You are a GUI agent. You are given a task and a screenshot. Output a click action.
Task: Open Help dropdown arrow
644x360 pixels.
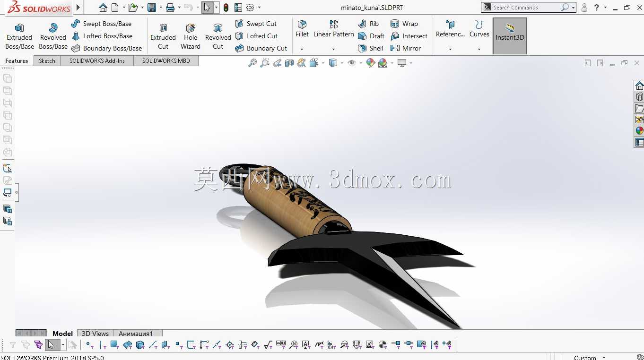coord(605,8)
